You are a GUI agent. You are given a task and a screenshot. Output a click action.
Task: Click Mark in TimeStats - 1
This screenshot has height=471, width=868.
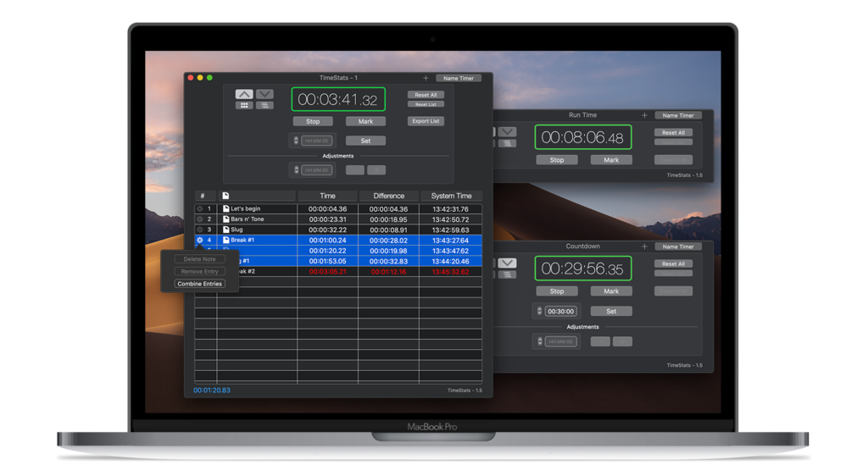[365, 121]
